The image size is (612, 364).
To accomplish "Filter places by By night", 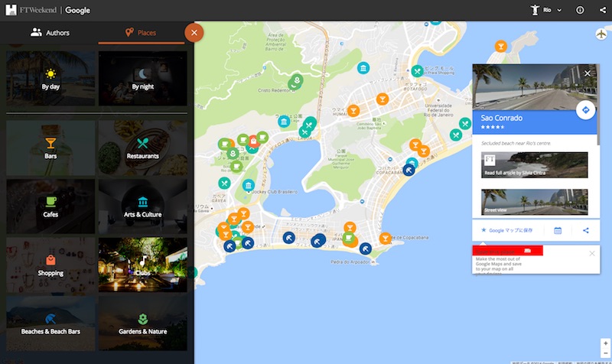I will tap(142, 80).
